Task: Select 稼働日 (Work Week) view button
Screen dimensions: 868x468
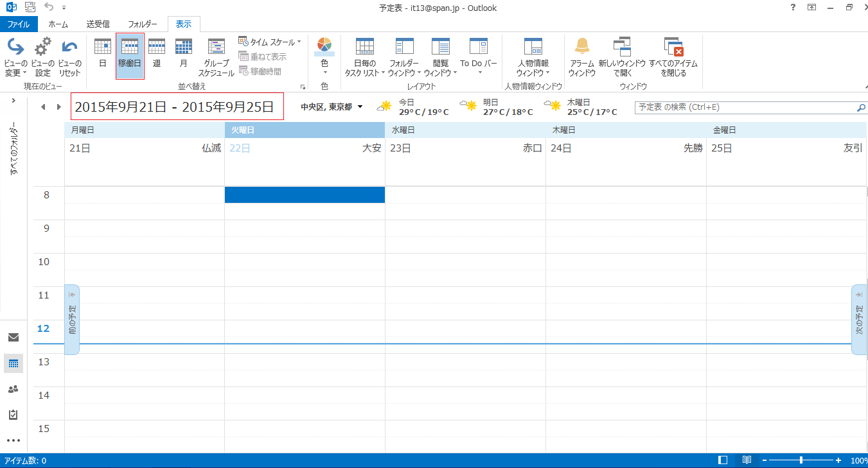Action: [x=130, y=56]
